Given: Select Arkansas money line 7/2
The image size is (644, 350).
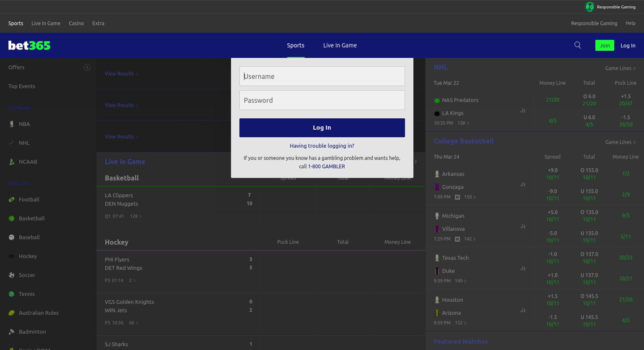Looking at the screenshot, I should point(626,173).
